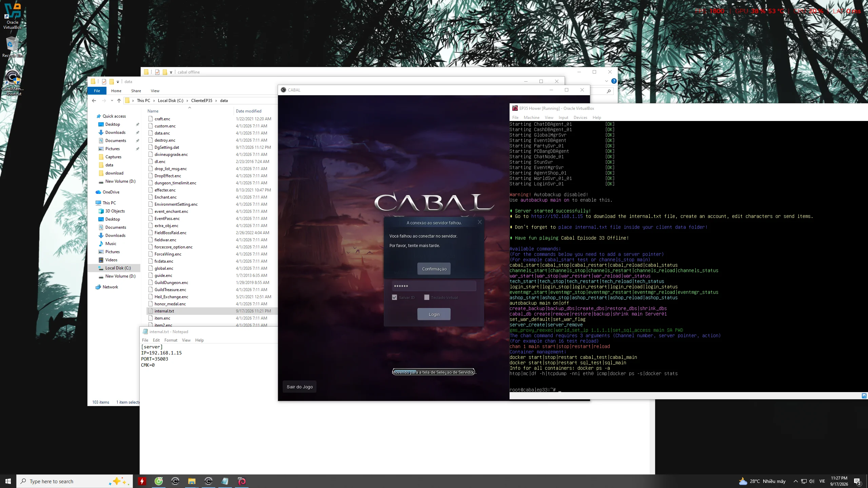868x488 pixels.
Task: Open VirtualBox Devices menu
Action: tap(580, 118)
